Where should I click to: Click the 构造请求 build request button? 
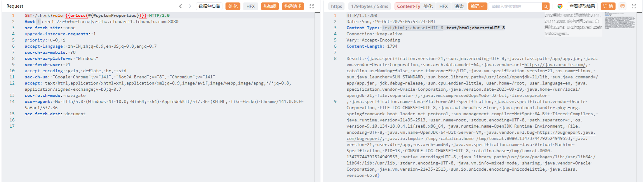293,6
